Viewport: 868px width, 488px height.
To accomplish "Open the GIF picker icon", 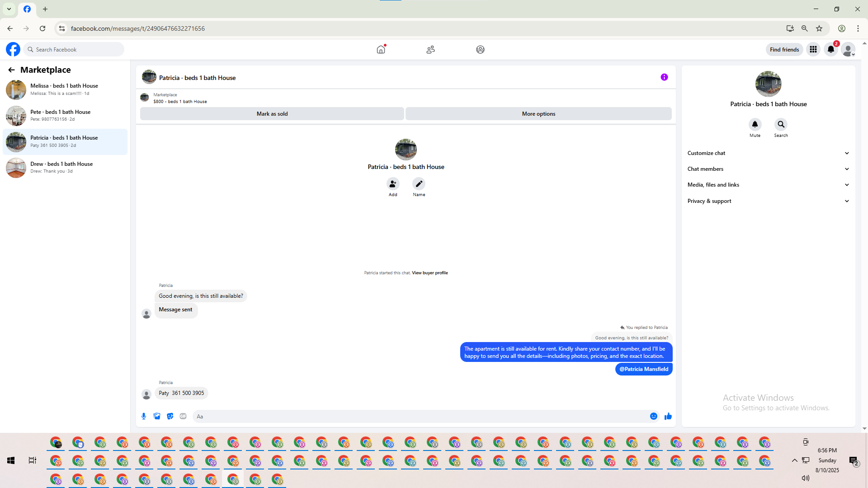I will 183,416.
